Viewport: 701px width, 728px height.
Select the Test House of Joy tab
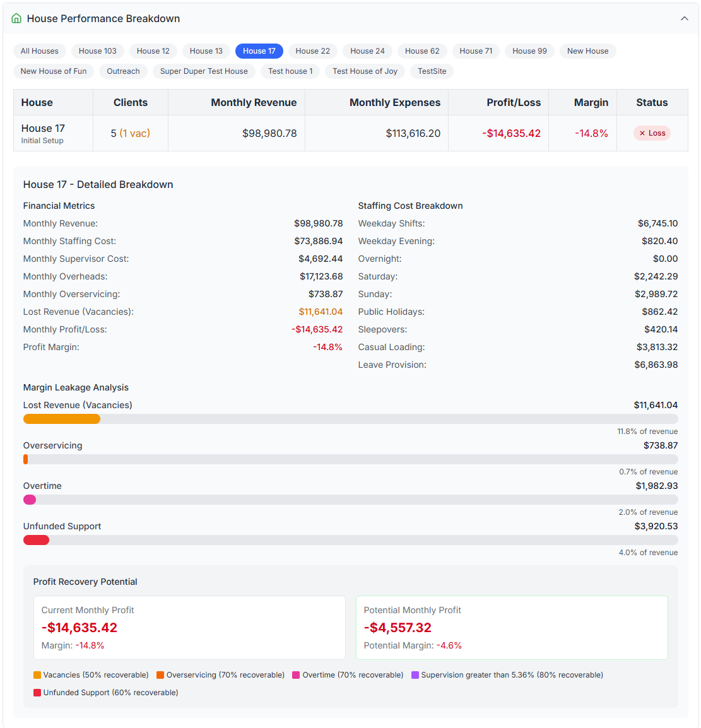tap(365, 71)
